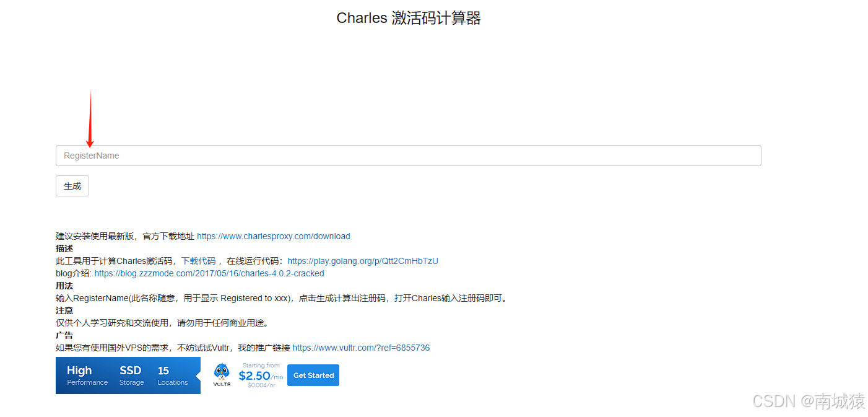Click the $0.004/hr hourly price text
Viewport: 868px width, 417px height.
(261, 385)
